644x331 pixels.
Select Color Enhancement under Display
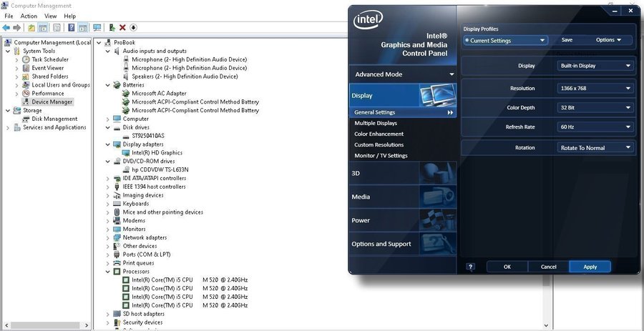[379, 134]
